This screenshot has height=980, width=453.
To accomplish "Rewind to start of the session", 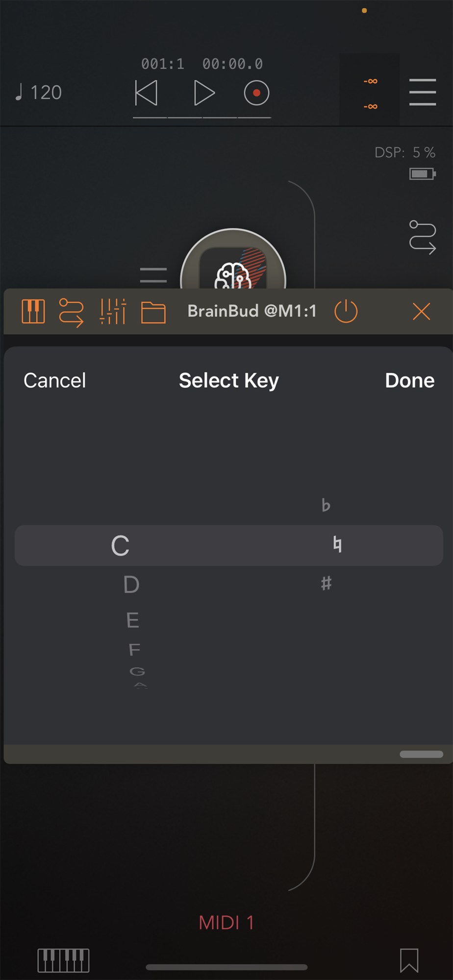I will (x=146, y=93).
